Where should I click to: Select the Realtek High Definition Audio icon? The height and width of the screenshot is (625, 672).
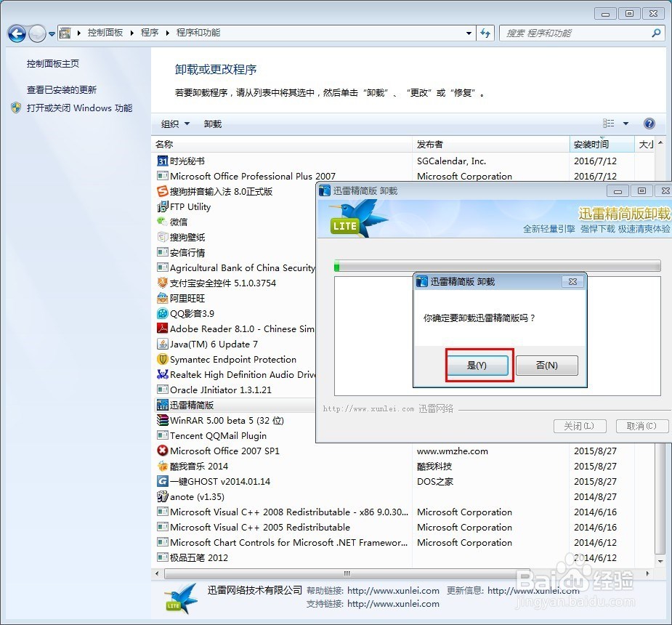pos(163,374)
